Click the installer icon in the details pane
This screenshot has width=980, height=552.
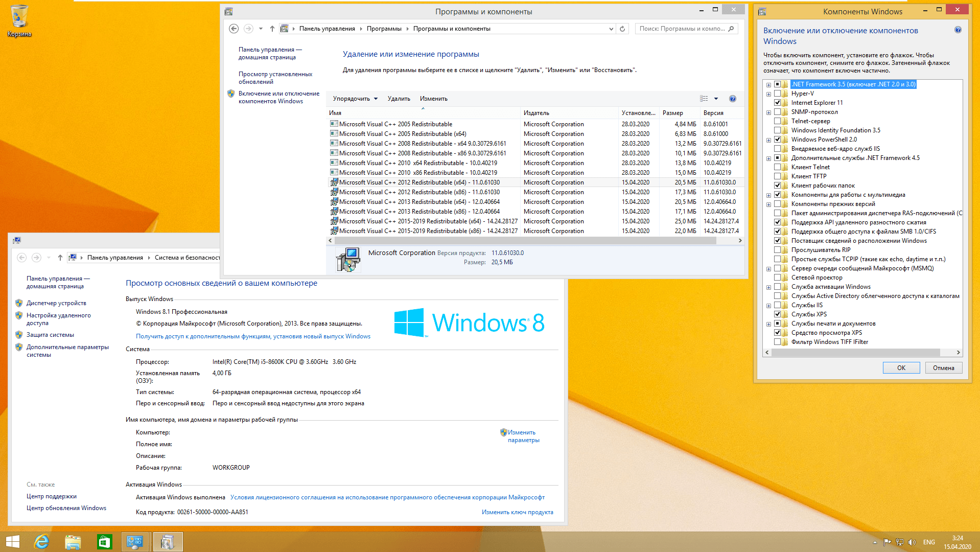pyautogui.click(x=348, y=259)
